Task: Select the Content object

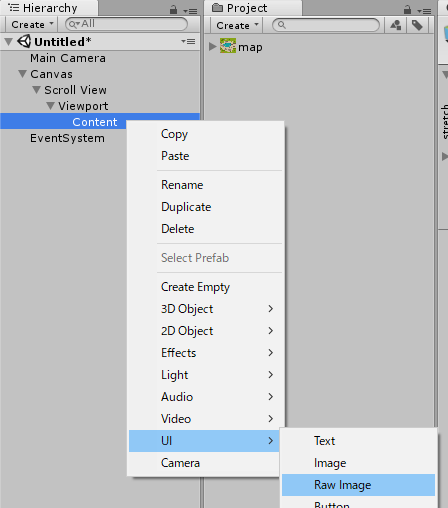Action: tap(95, 122)
